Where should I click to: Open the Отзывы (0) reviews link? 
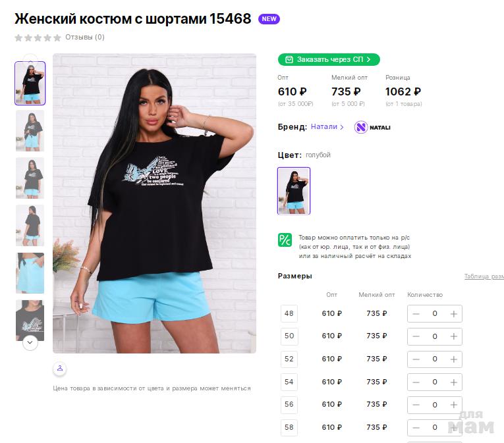[85, 38]
